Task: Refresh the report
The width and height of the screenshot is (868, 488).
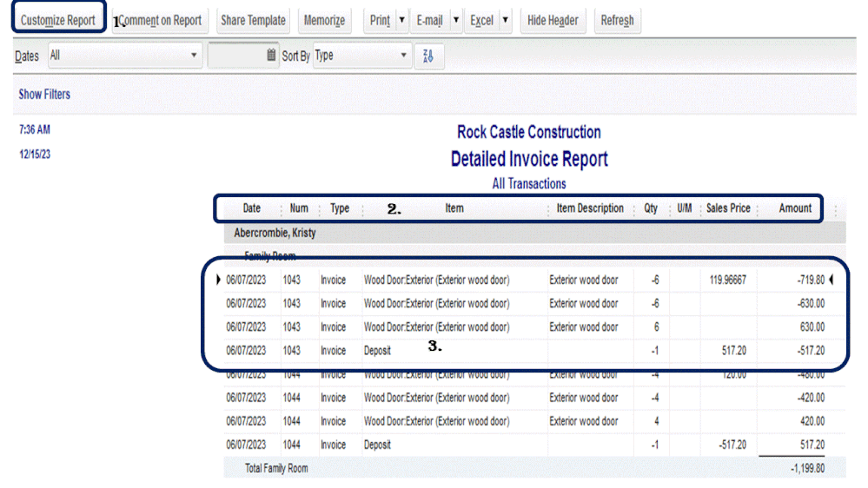Action: [617, 21]
